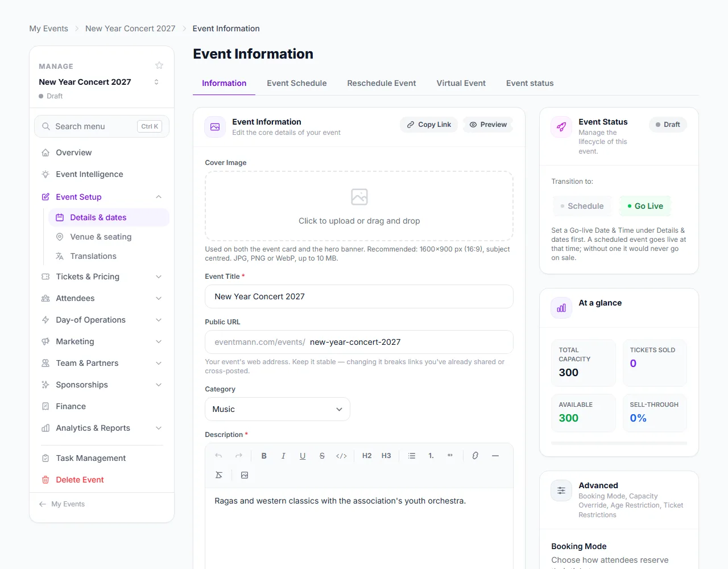Add a hyperlink in the description editor
Image resolution: width=728 pixels, height=569 pixels.
(475, 456)
